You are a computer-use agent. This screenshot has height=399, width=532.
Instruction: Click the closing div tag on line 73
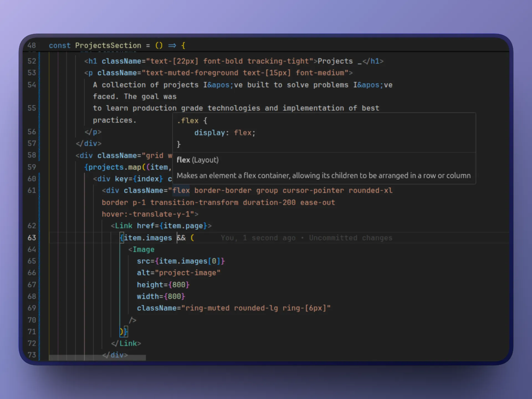(x=115, y=355)
